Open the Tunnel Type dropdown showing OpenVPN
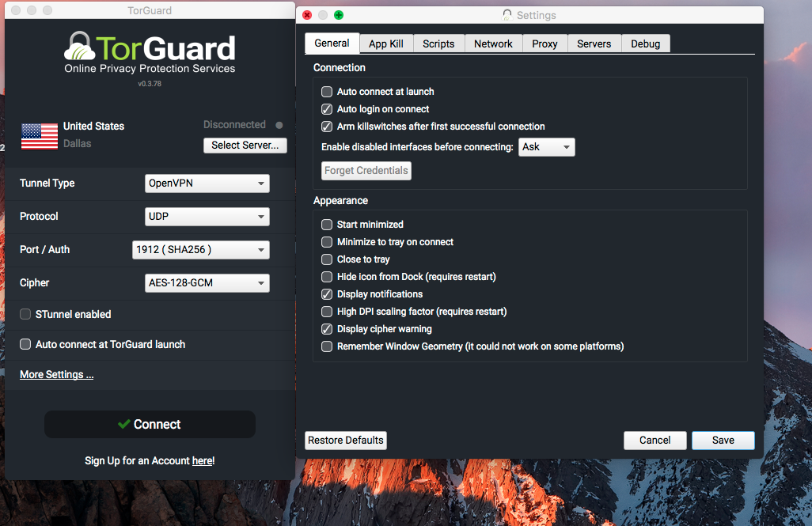This screenshot has width=812, height=526. pos(207,184)
